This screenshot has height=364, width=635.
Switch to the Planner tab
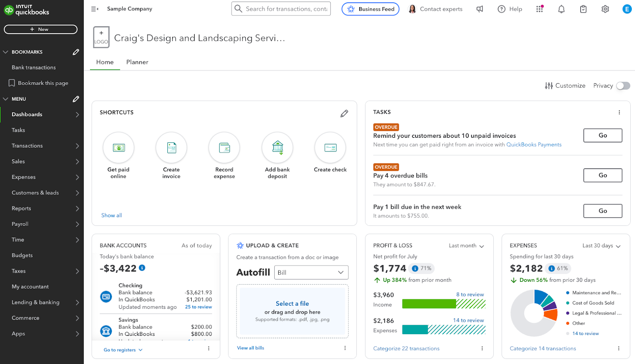click(137, 62)
